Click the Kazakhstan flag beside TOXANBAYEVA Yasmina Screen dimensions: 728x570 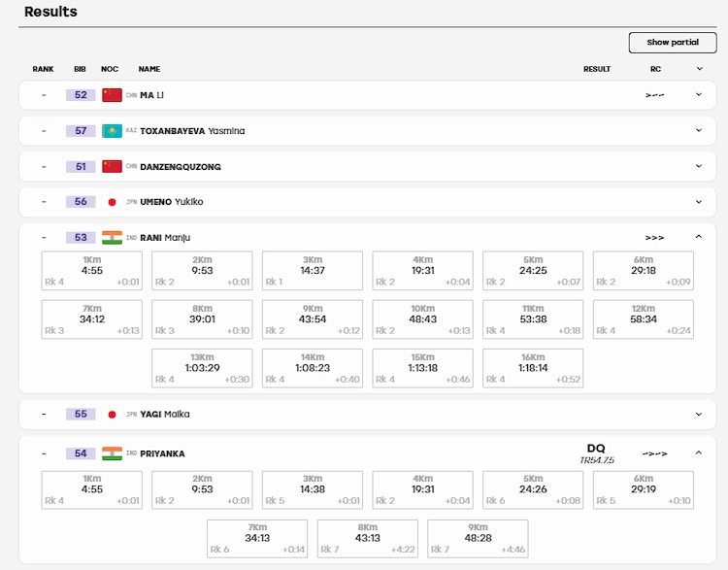[x=112, y=131]
